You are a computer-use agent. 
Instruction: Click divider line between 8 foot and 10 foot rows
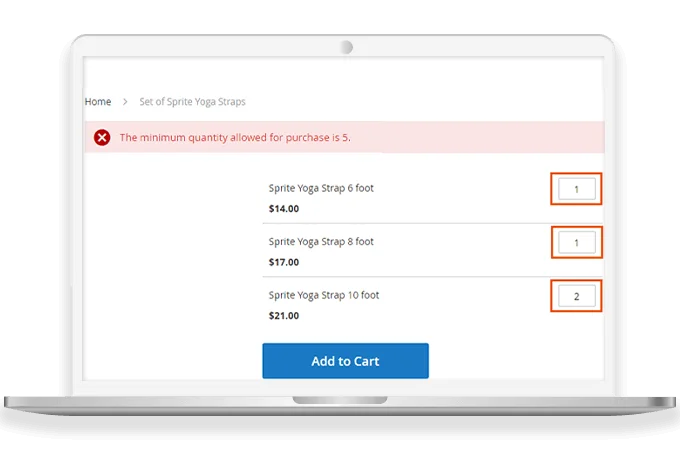click(x=400, y=277)
